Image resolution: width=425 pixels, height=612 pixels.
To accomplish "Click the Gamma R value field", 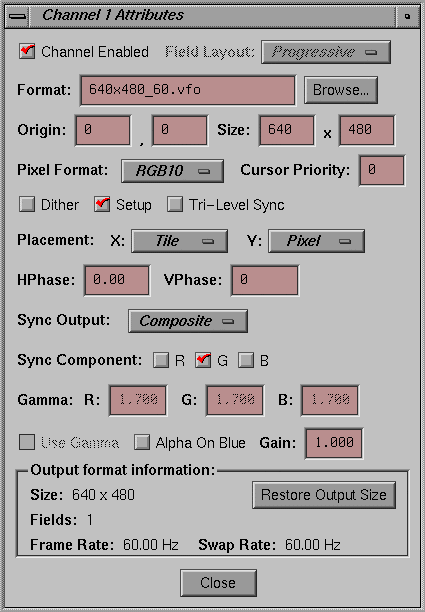I will pos(138,400).
